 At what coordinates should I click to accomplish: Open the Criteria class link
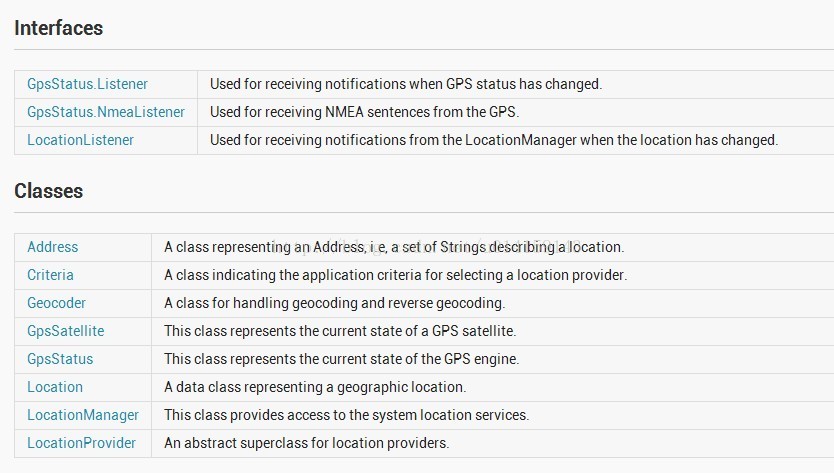coord(50,275)
